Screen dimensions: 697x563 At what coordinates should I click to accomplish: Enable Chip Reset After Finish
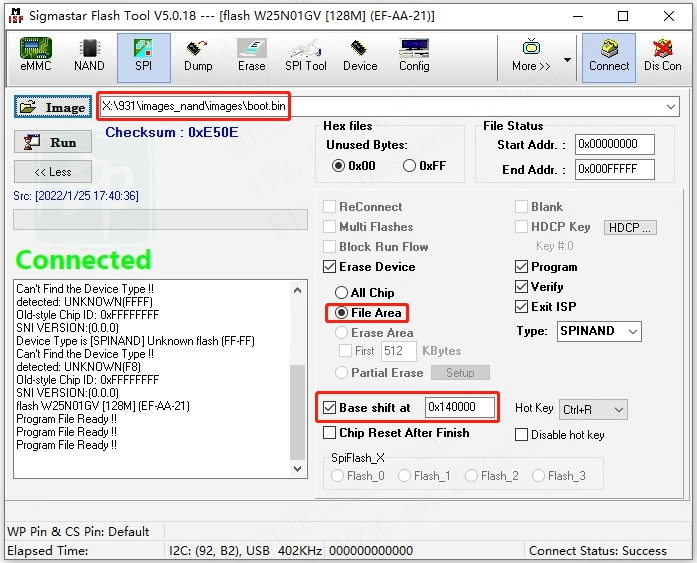[x=330, y=433]
